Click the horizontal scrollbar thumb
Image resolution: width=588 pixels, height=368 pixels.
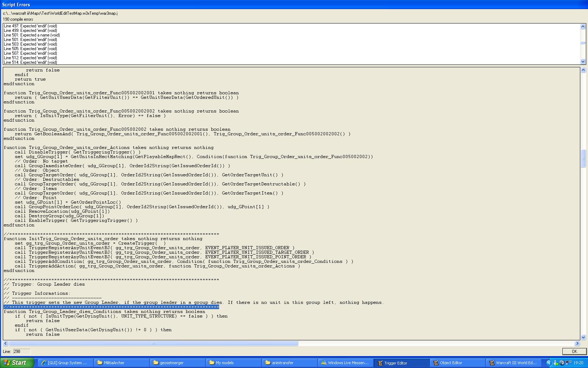tap(153, 343)
